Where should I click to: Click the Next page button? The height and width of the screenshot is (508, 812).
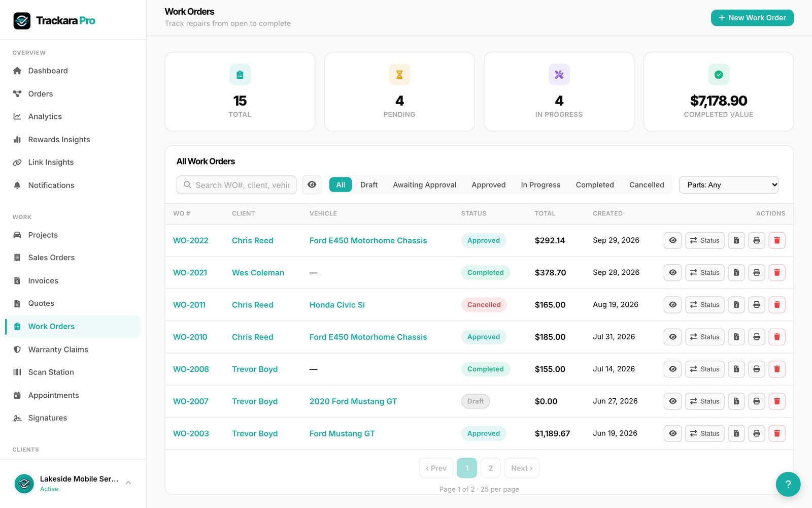coord(522,468)
